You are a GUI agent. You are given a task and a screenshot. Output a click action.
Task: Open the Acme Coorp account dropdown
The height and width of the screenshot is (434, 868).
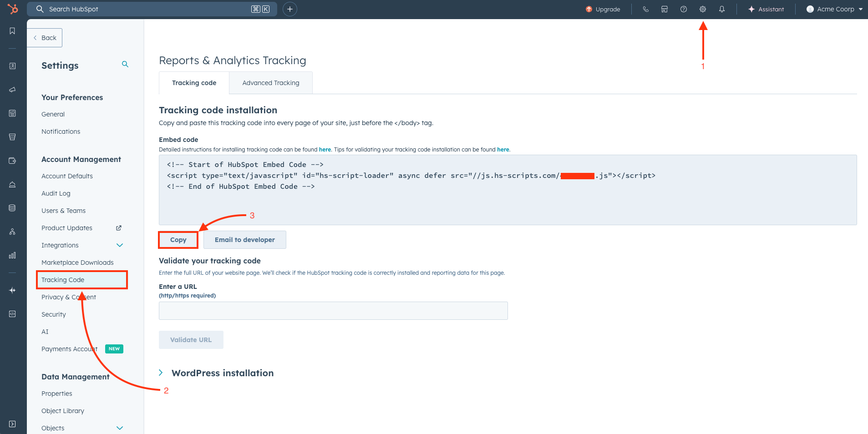[834, 9]
